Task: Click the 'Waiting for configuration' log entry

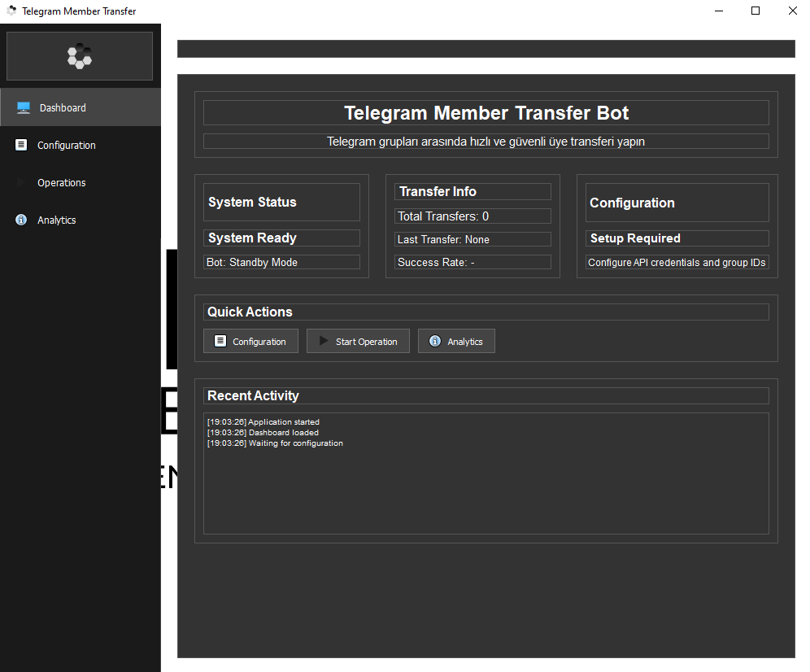Action: point(276,443)
